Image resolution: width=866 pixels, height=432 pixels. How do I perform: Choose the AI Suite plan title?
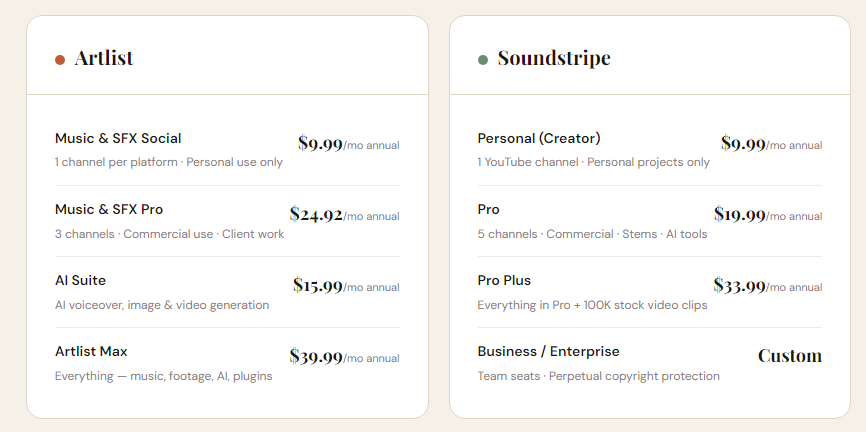(x=80, y=280)
